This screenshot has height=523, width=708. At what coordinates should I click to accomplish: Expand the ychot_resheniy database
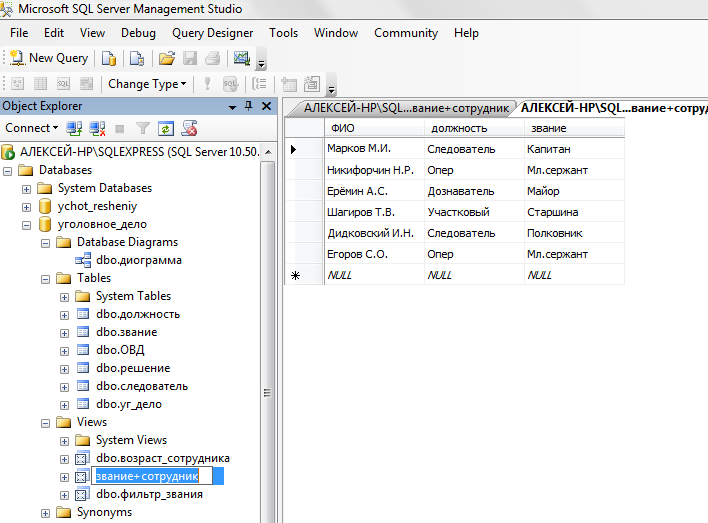[x=27, y=207]
